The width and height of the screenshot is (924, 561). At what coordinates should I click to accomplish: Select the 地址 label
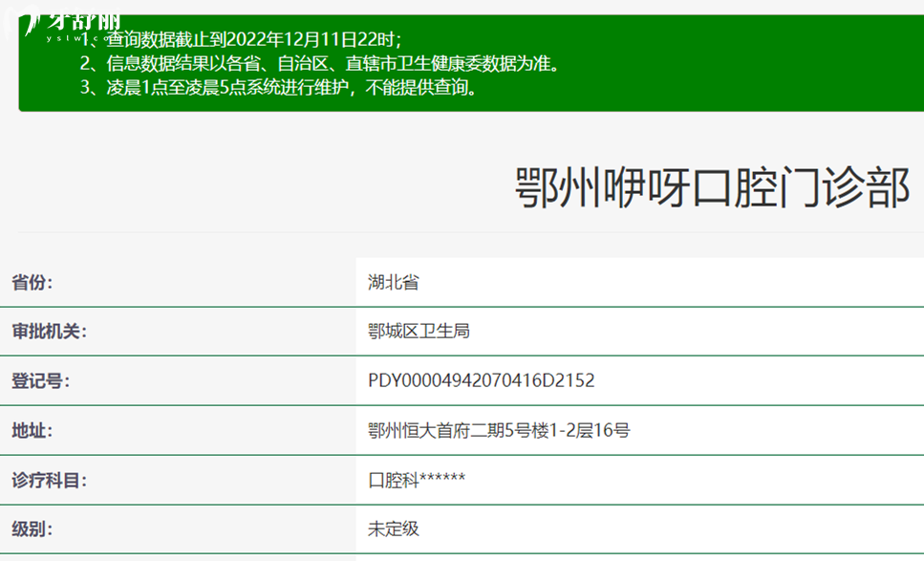coord(32,430)
